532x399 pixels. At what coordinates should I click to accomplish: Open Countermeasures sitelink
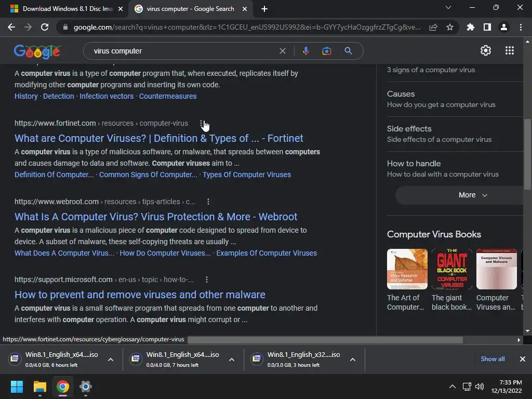tap(168, 96)
